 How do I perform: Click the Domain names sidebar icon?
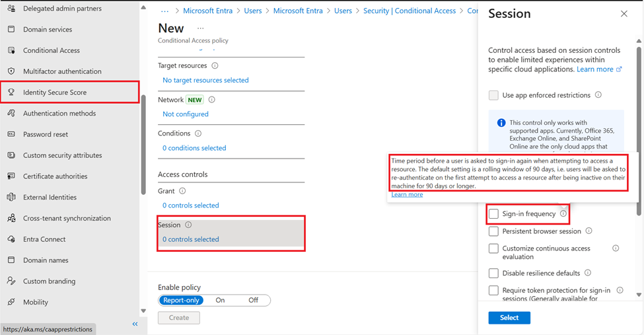11,260
